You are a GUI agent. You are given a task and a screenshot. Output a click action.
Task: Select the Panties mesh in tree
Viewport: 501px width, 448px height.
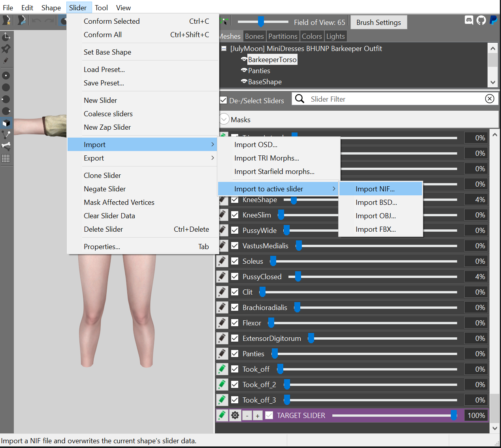pos(259,70)
